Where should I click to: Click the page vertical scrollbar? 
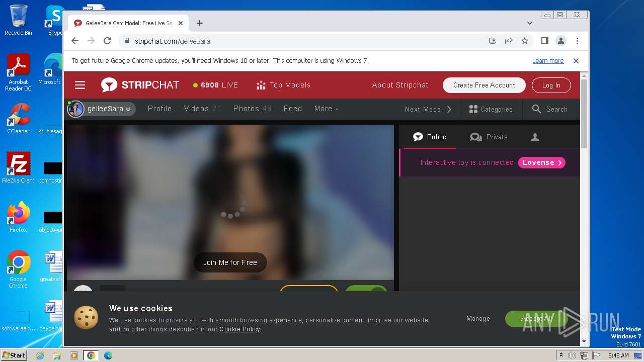[584, 113]
